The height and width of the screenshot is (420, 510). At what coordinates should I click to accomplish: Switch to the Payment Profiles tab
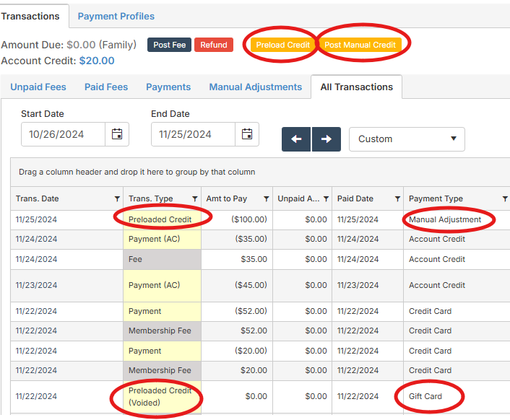point(116,16)
